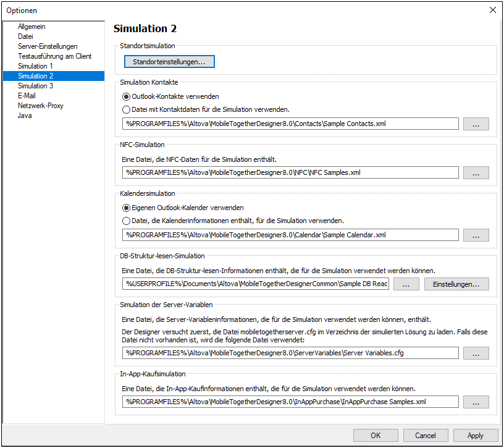Click Server Variables path input field

(x=290, y=353)
